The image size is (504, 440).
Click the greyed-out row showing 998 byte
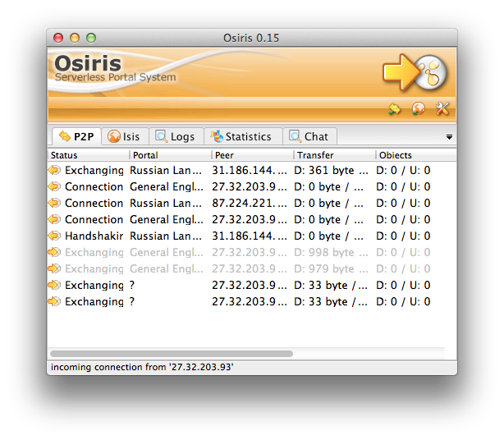pos(246,252)
